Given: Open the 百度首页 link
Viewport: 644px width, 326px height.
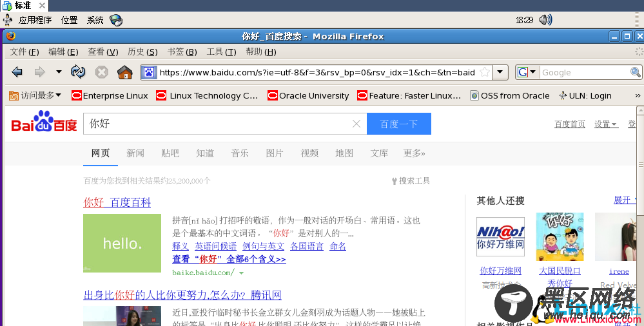Looking at the screenshot, I should [570, 124].
